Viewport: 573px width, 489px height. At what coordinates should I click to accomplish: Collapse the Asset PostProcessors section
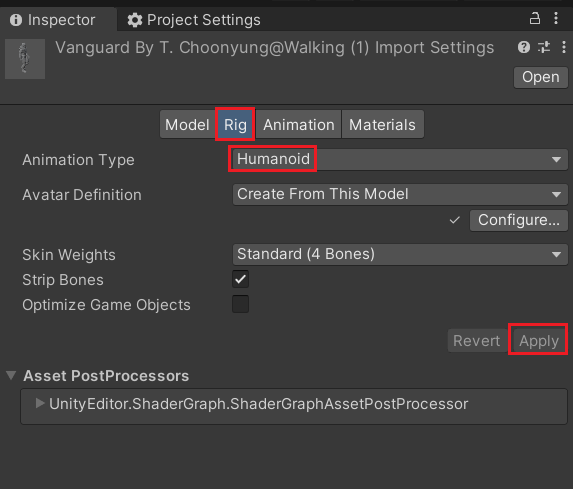[x=11, y=375]
